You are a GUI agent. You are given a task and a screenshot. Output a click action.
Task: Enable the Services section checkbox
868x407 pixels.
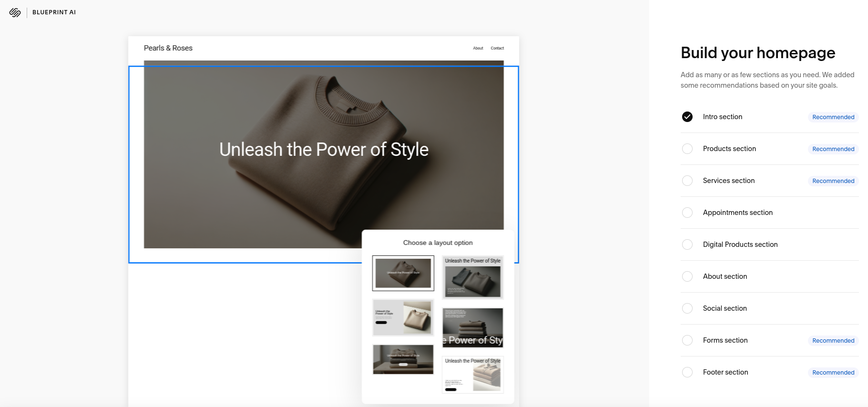point(687,181)
